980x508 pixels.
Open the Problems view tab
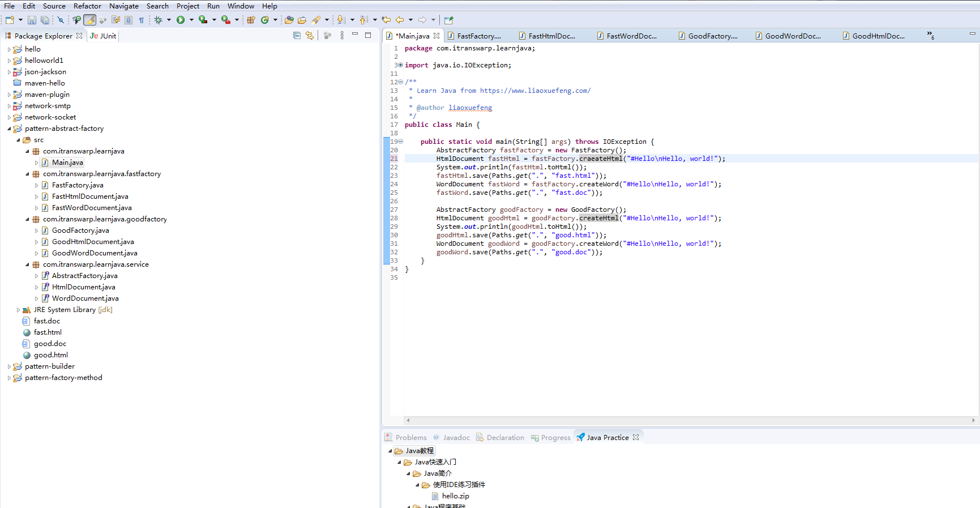406,437
